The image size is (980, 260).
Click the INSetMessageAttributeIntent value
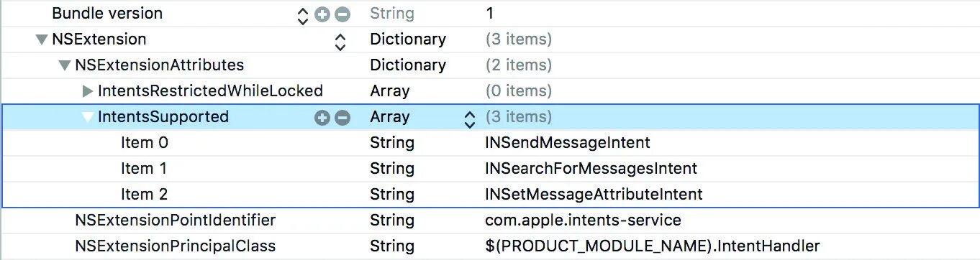coord(594,195)
